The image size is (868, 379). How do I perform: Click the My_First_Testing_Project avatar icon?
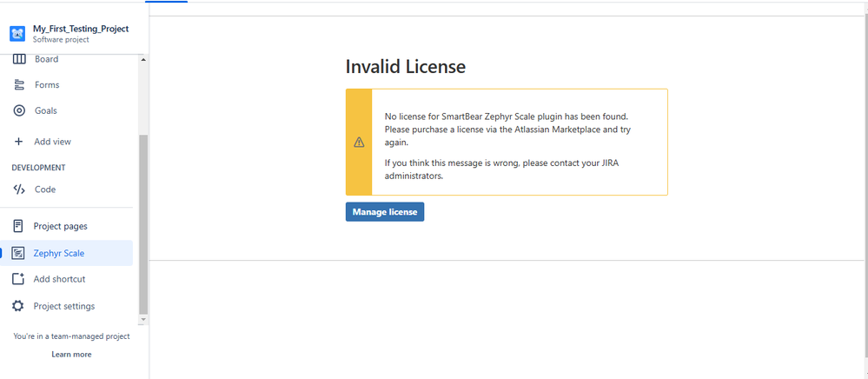(17, 34)
